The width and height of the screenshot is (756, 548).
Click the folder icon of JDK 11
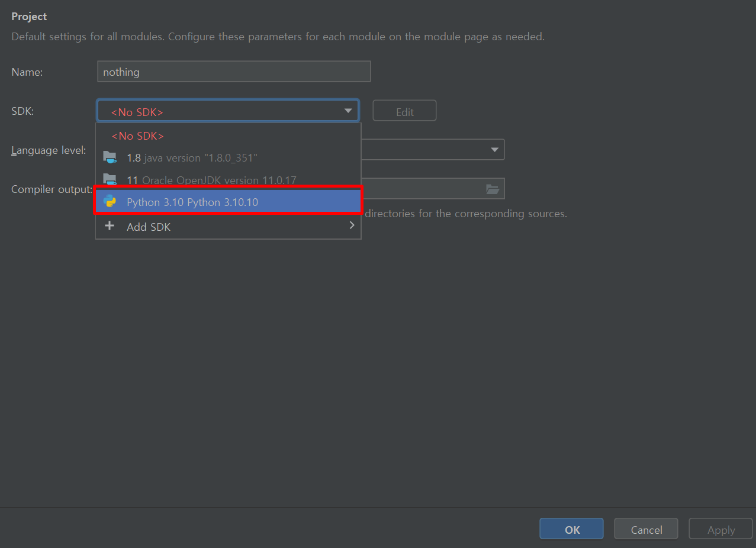pyautogui.click(x=110, y=179)
